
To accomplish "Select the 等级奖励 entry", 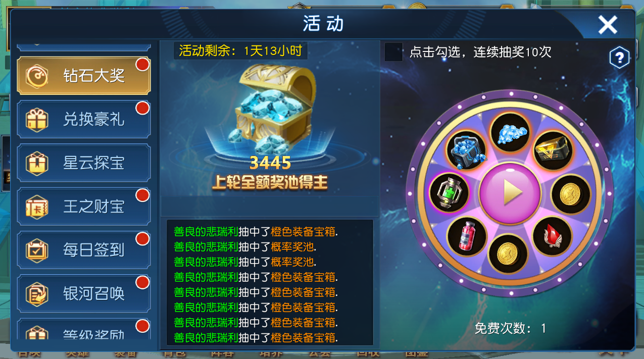I will pos(84,330).
